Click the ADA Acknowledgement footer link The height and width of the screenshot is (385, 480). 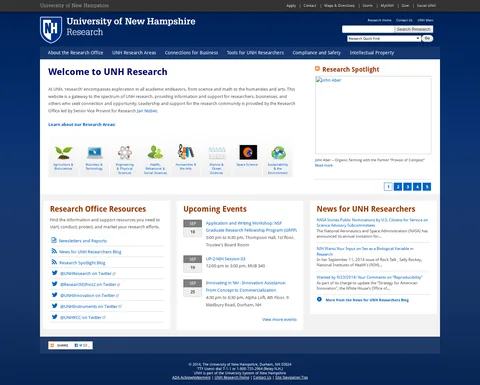[x=191, y=378]
